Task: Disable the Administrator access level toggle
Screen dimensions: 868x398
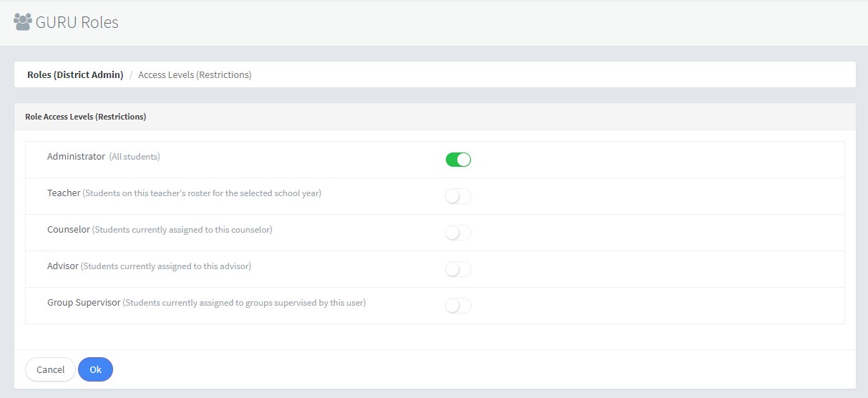Action: pyautogui.click(x=458, y=160)
